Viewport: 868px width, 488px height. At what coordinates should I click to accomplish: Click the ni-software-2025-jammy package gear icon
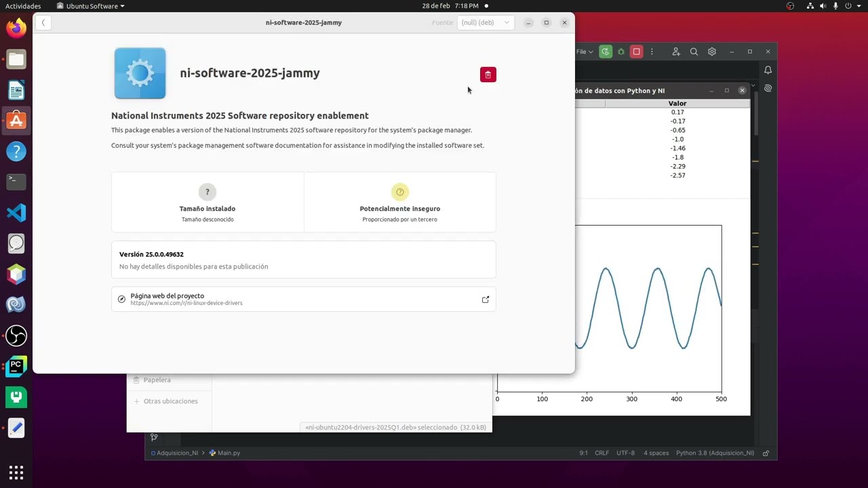[x=140, y=73]
